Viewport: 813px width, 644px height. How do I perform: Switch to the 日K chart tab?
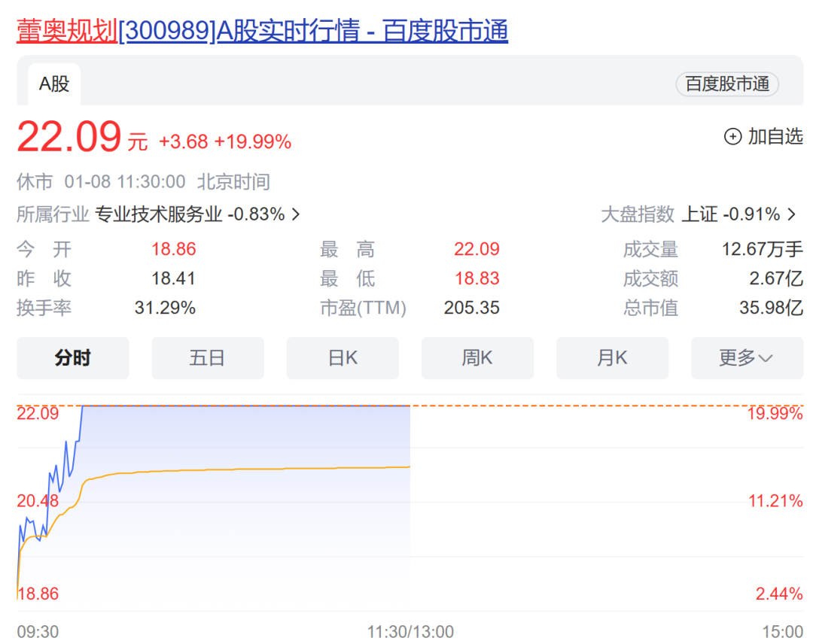(x=343, y=358)
